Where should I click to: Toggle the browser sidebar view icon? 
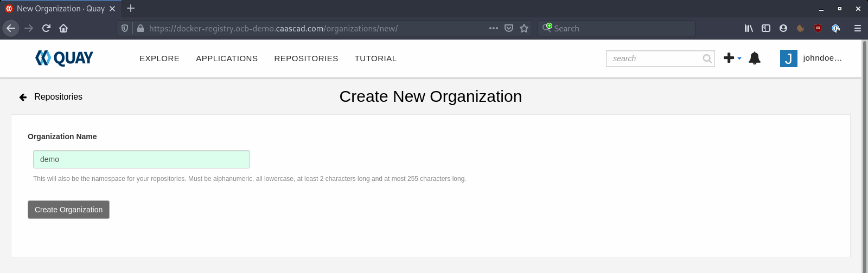pos(766,28)
